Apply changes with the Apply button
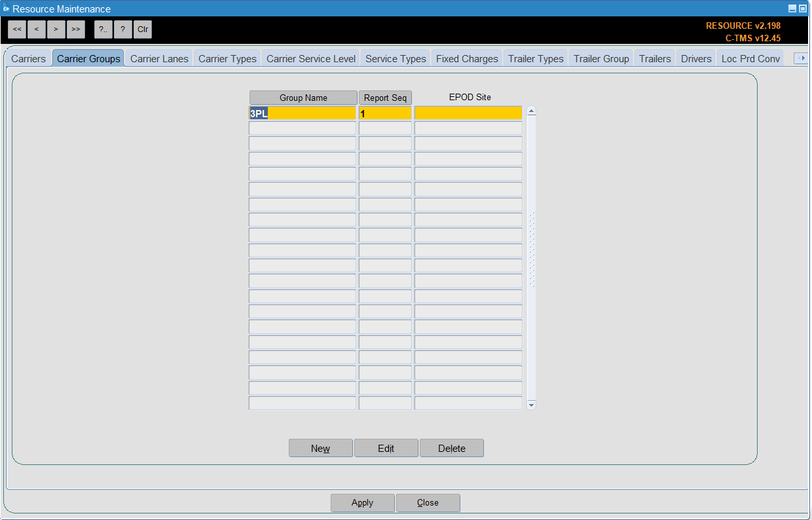 point(363,503)
